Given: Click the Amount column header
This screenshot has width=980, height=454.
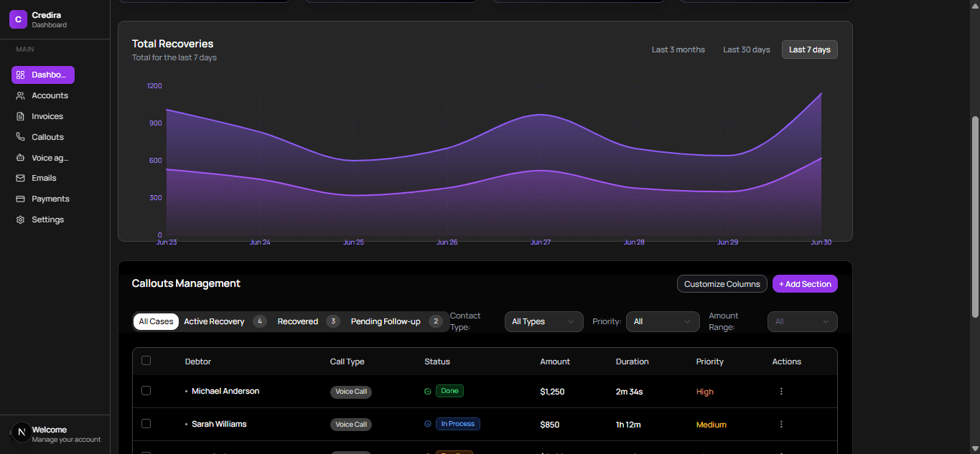Looking at the screenshot, I should pos(555,361).
